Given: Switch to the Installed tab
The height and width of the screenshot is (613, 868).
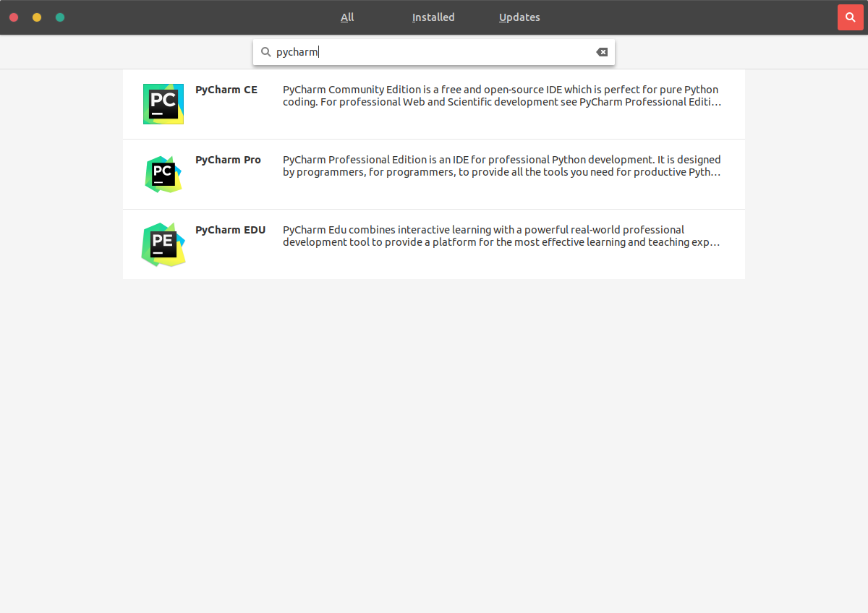Looking at the screenshot, I should pyautogui.click(x=433, y=17).
